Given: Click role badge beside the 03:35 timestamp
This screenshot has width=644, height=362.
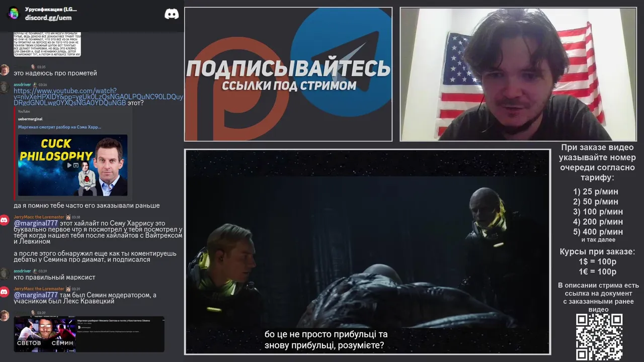Looking at the screenshot, I should click(33, 66).
